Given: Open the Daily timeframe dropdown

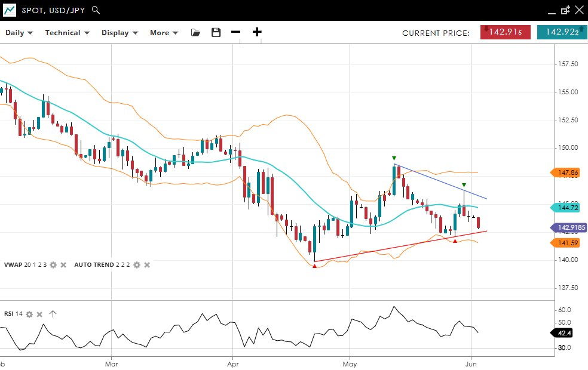Looking at the screenshot, I should (19, 33).
